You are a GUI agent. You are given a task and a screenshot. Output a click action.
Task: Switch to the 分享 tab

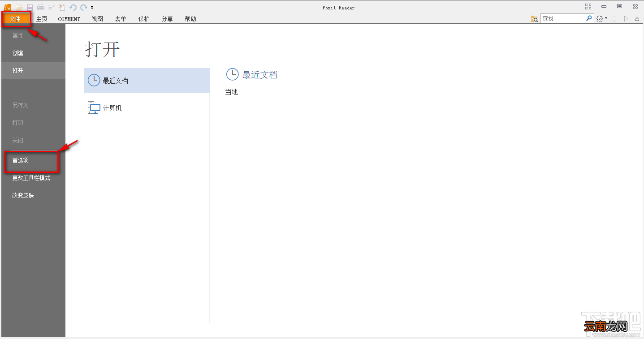[x=167, y=19]
